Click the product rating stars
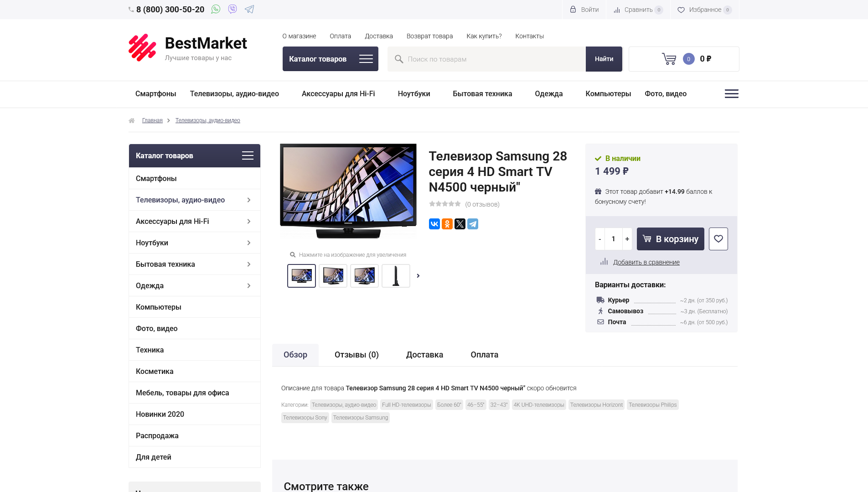The image size is (868, 492). [x=445, y=204]
